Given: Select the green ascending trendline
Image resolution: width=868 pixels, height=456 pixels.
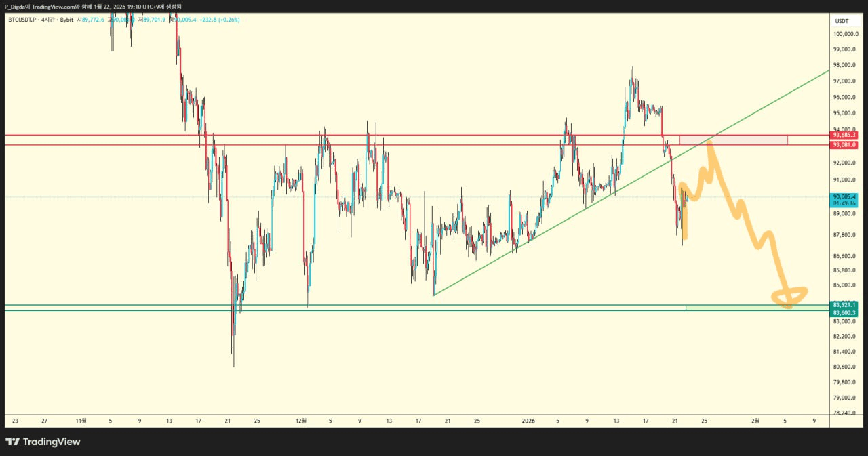Looking at the screenshot, I should (631, 183).
